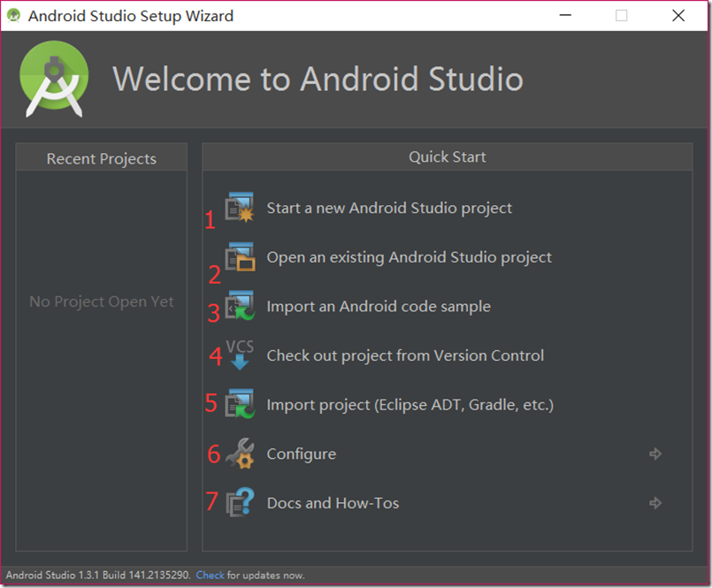Select Start a new Android Studio project
The image size is (712, 588).
pos(389,208)
